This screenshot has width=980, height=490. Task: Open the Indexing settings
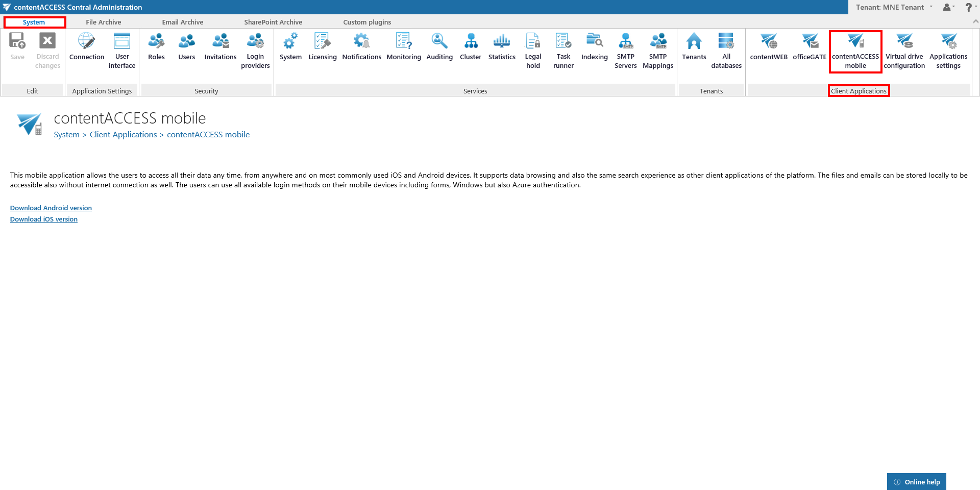(595, 47)
